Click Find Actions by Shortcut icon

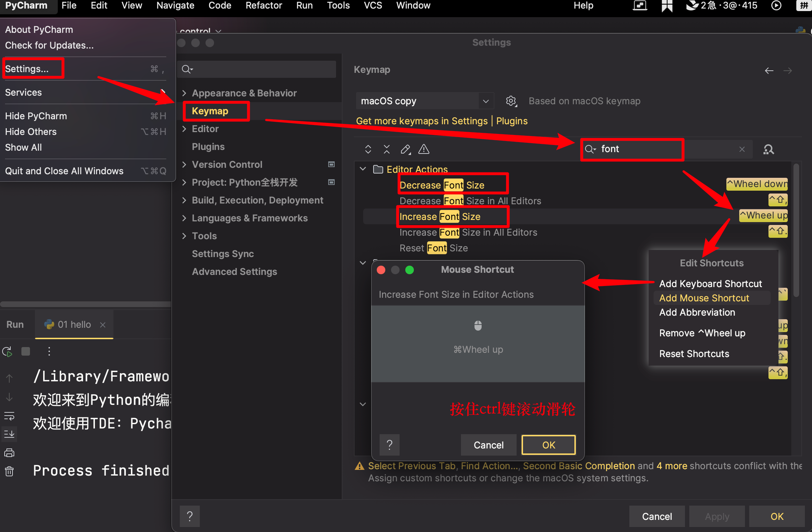768,149
